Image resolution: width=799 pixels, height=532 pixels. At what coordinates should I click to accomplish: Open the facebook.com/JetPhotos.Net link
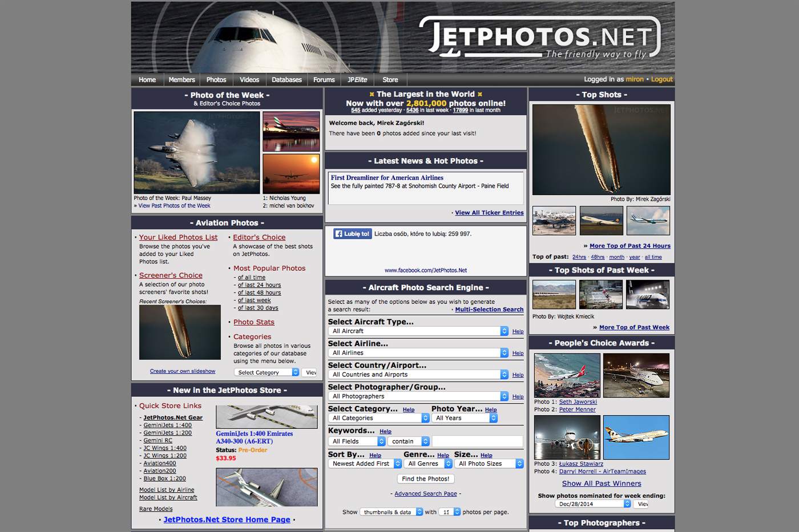(x=426, y=270)
